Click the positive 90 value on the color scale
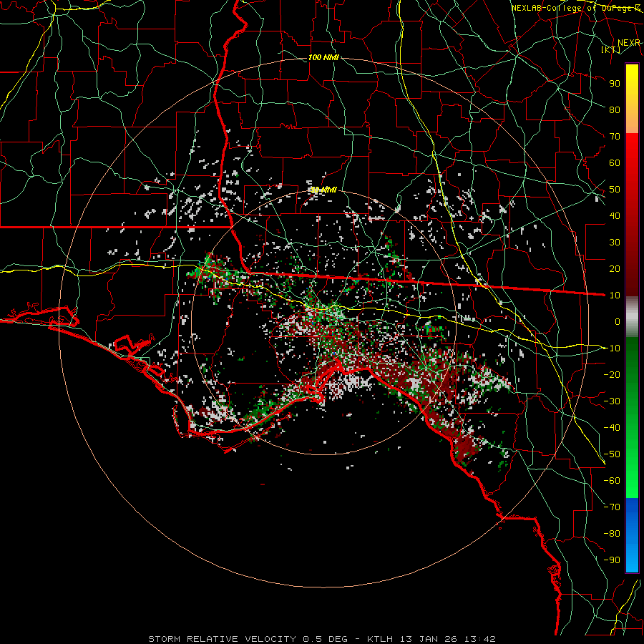The width and height of the screenshot is (644, 644). coord(615,84)
